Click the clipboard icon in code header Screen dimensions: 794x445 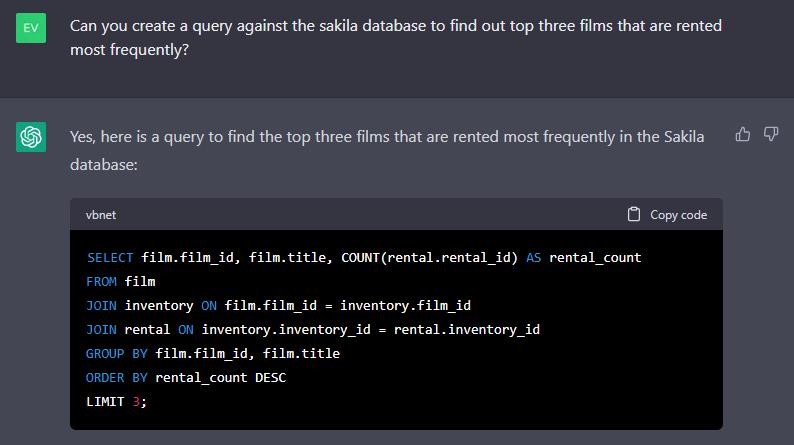point(634,214)
